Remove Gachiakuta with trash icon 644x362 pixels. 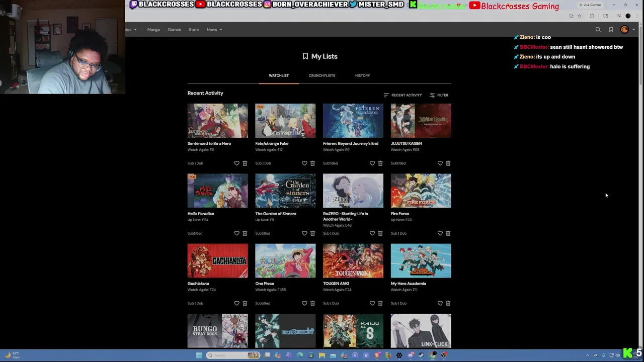tap(245, 303)
